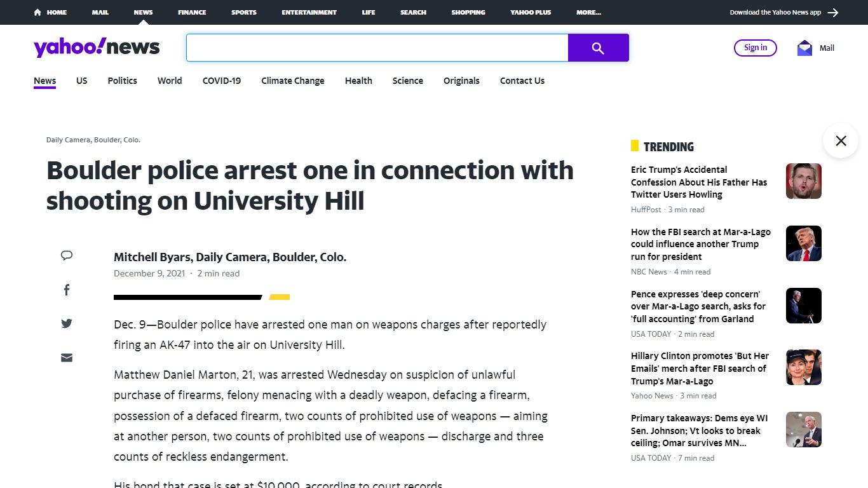Click USA TODAY · 2 min read source text

coord(672,334)
